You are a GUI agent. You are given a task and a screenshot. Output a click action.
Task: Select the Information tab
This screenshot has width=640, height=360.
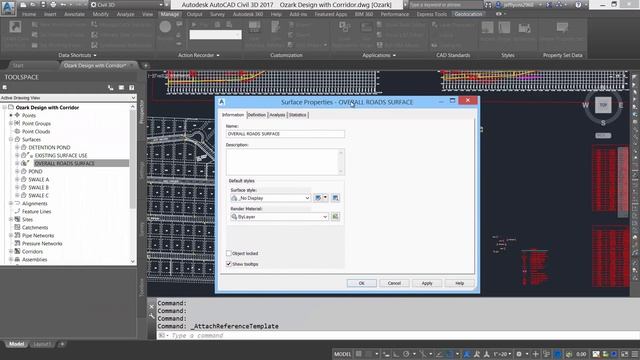click(x=233, y=115)
